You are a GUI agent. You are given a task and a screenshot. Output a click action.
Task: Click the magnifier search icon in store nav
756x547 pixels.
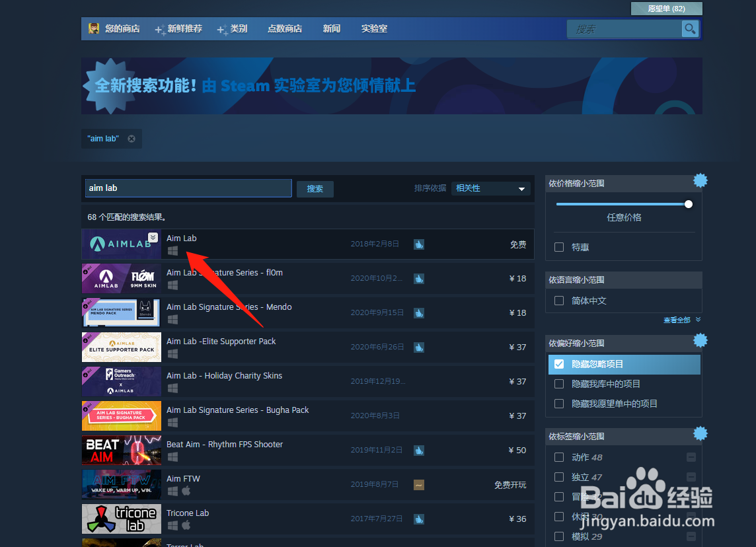[x=690, y=29]
